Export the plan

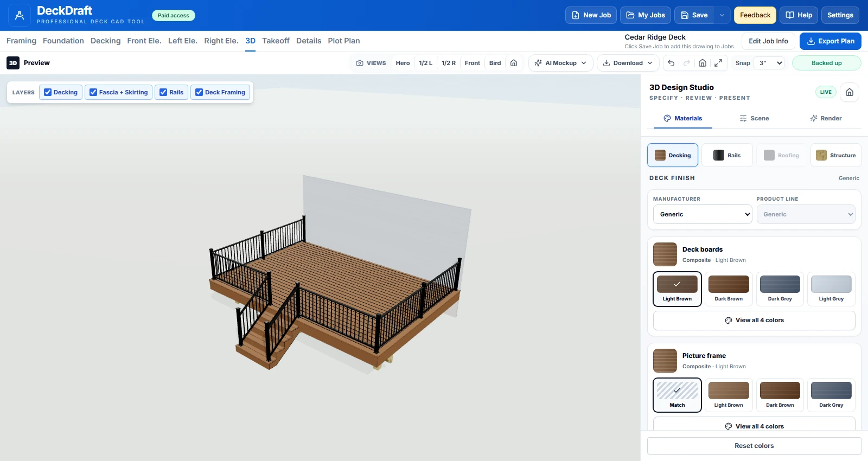[831, 41]
